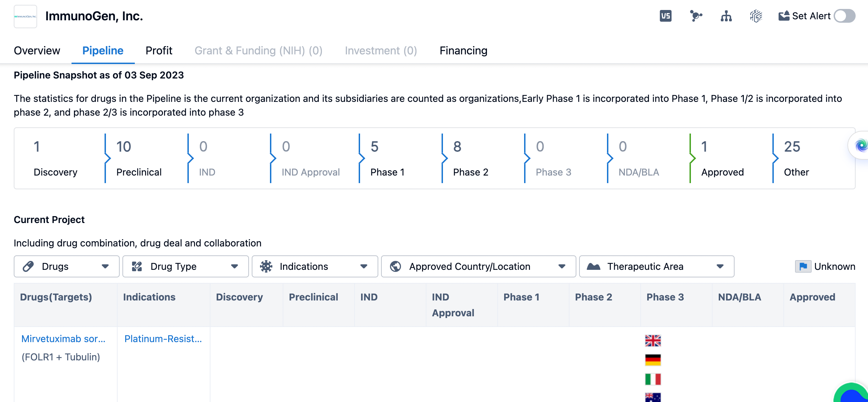Click the ImmunoGen company logo thumbnail
868x402 pixels.
tap(25, 16)
